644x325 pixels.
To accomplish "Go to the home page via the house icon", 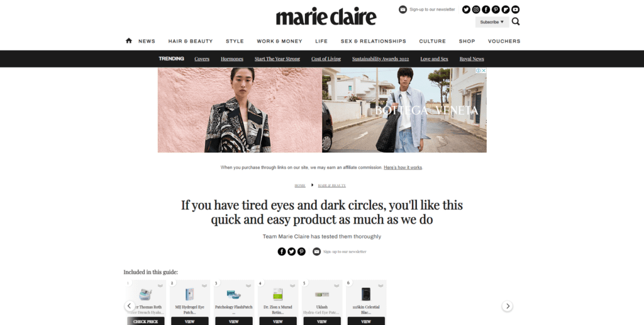I will [128, 41].
